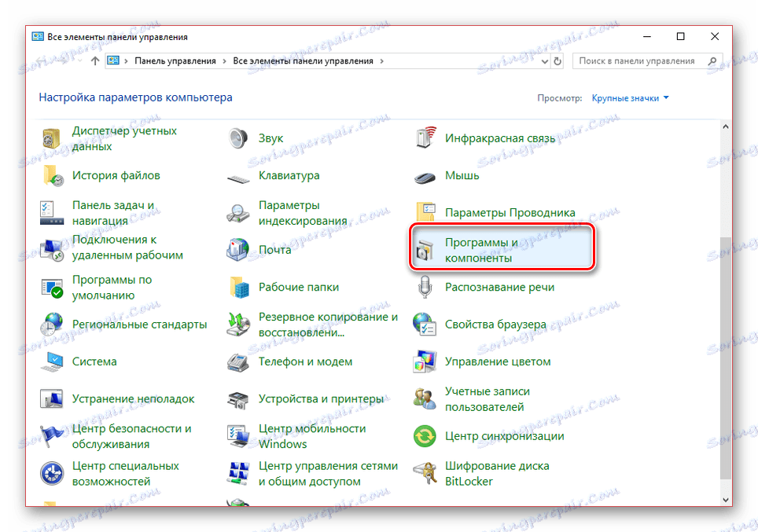Screen dimensions: 758x532
Task: Open the Звук link
Action: [270, 138]
